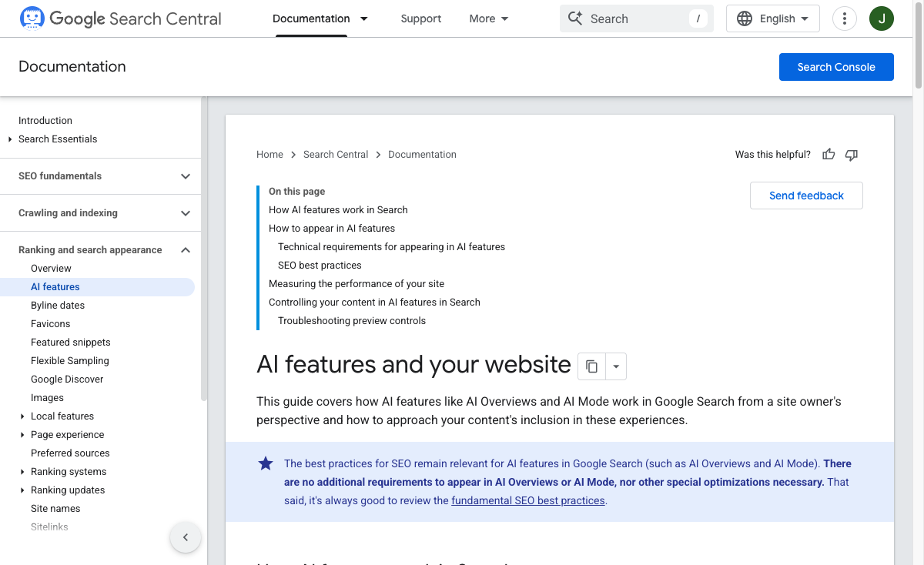
Task: Go to Home breadcrumb link
Action: [x=269, y=155]
